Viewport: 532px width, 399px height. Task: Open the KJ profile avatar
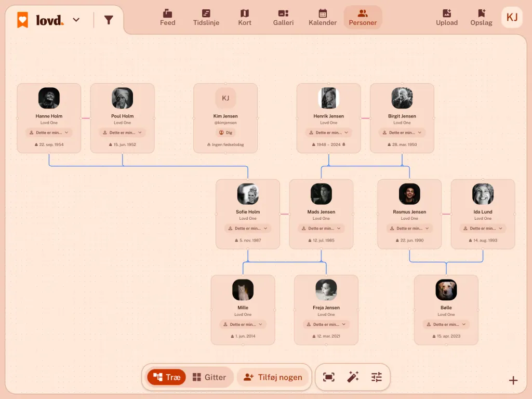(x=512, y=17)
